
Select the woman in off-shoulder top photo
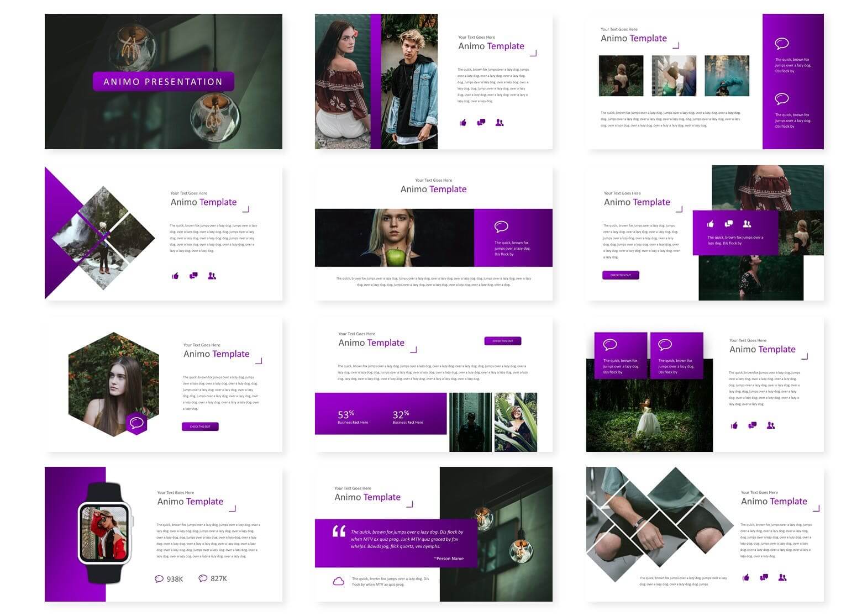click(343, 82)
